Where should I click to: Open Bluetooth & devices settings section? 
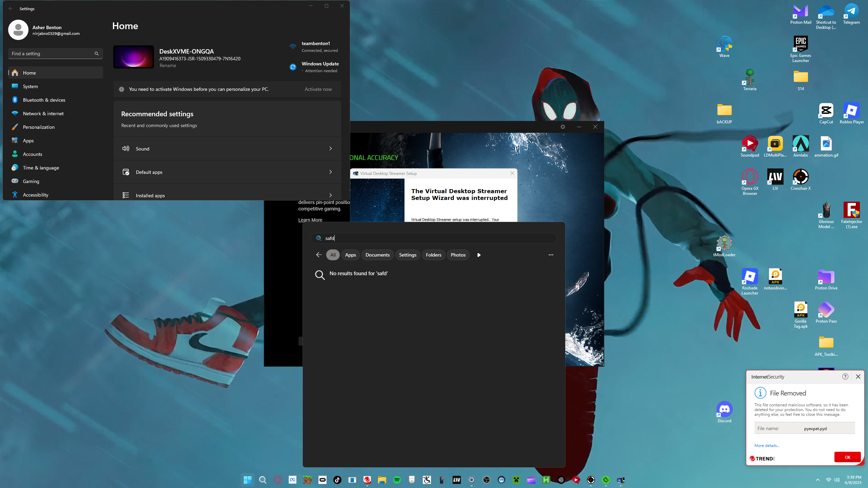tap(44, 100)
